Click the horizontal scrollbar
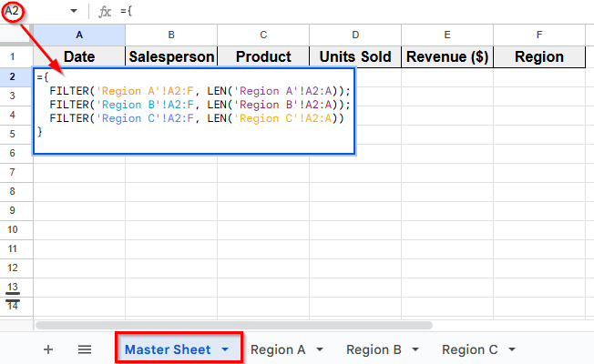The width and height of the screenshot is (594, 364). pyautogui.click(x=234, y=326)
